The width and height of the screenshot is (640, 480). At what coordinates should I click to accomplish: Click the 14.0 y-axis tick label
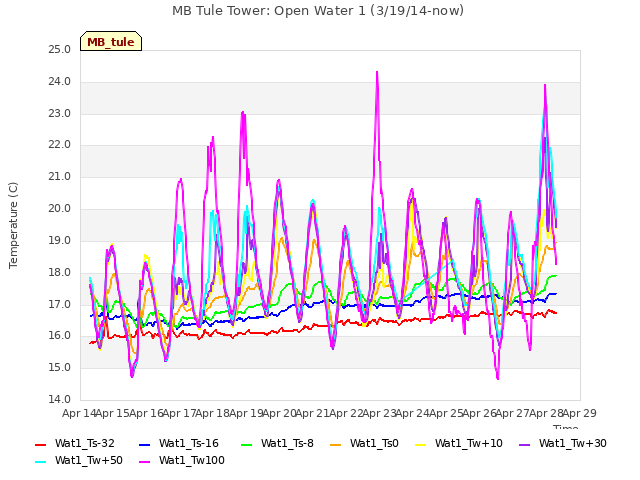click(60, 399)
